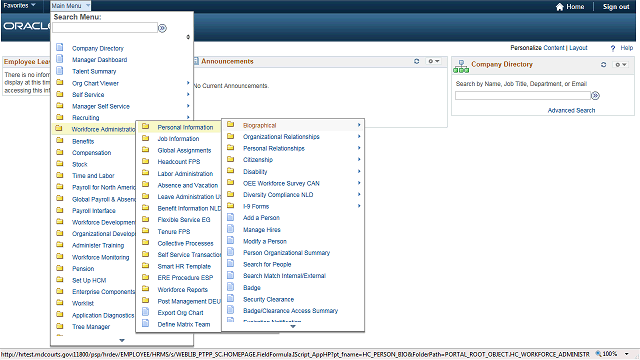Screen dimensions: 640x360
Task: Open the Announcements pagelet settings gear
Action: [x=433, y=61]
